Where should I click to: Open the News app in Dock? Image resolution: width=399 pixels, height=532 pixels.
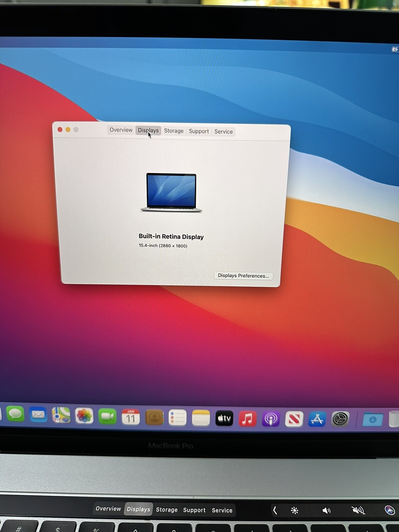(x=294, y=419)
